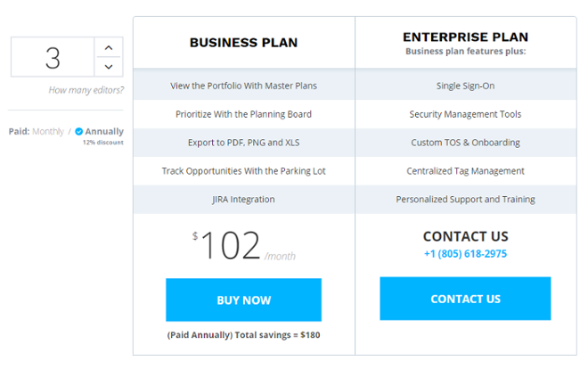
Task: Click the +1 (805) 618-2975 phone link
Action: [465, 254]
